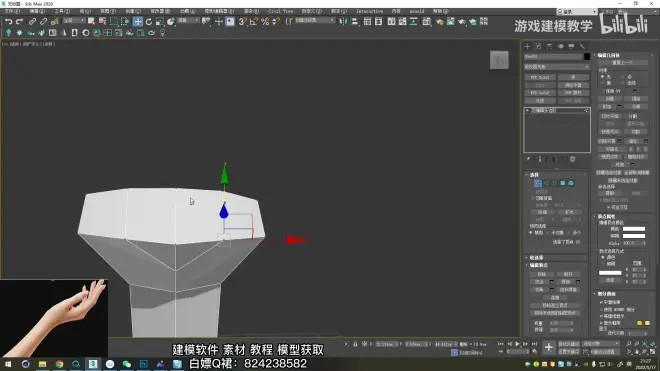This screenshot has height=371, width=660.
Task: Toggle the 3D Snaps icon
Action: click(x=242, y=21)
